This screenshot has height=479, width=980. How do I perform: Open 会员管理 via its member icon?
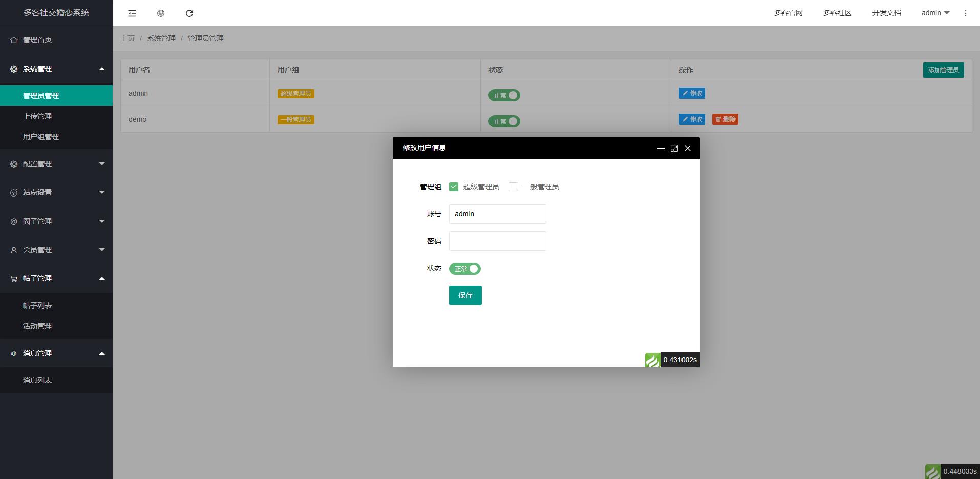point(13,250)
